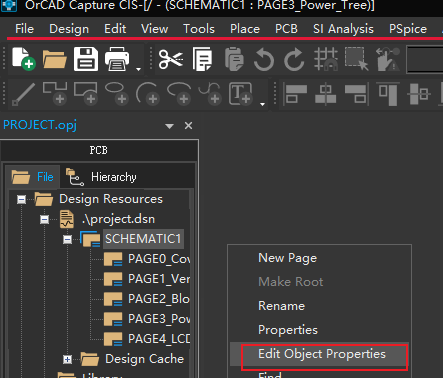
Task: Open the Edit menu
Action: [115, 29]
